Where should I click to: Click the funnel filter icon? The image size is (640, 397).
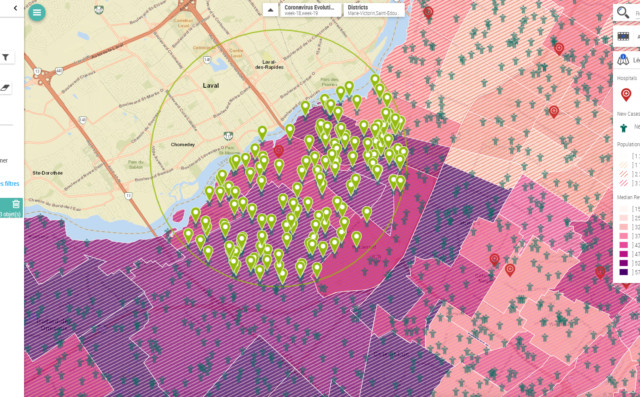[6, 58]
